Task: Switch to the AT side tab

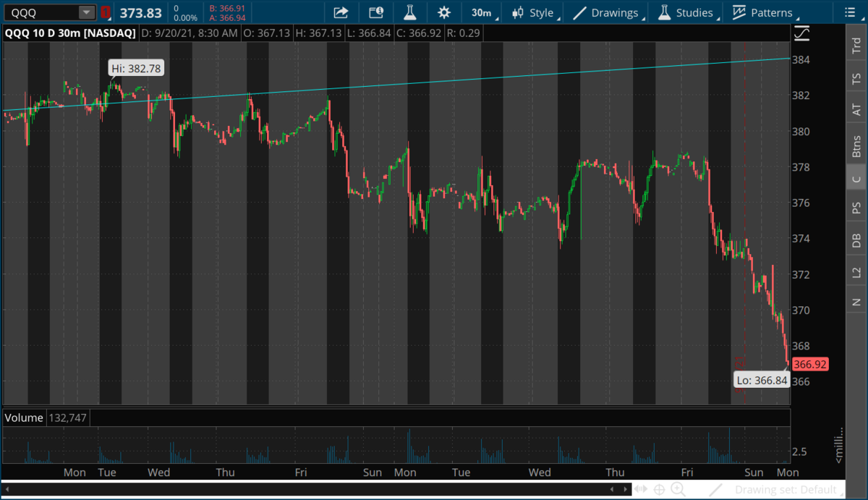Action: (x=856, y=110)
